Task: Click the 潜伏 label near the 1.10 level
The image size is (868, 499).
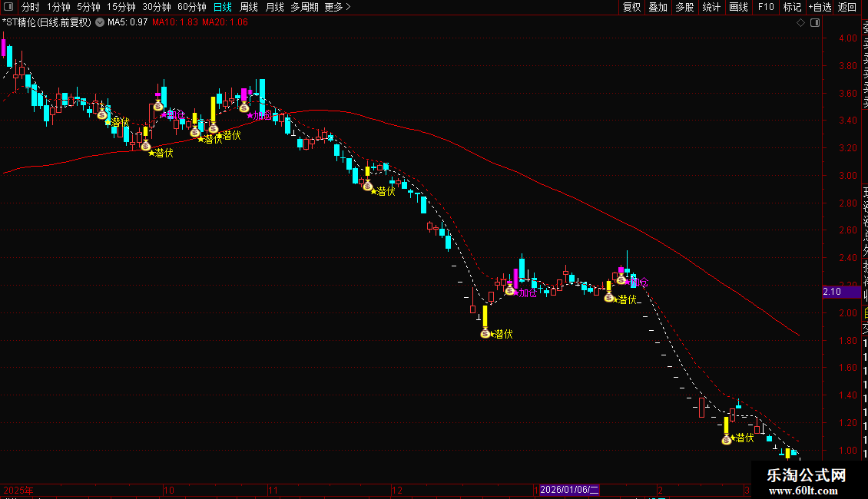Action: (744, 438)
